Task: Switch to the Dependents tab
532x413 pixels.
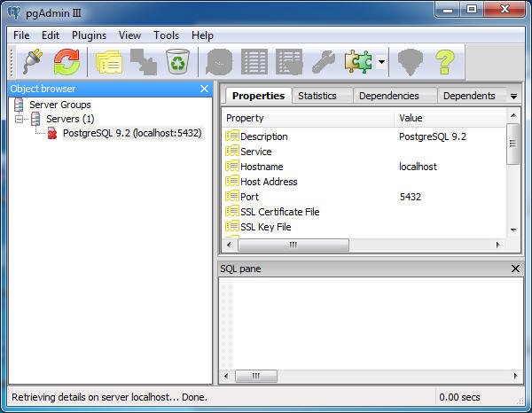Action: (469, 96)
